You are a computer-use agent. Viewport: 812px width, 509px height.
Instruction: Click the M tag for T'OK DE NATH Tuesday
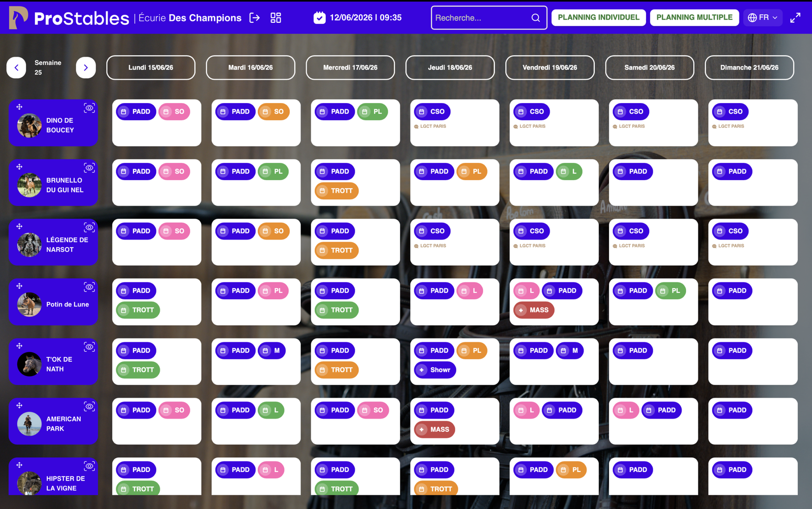click(x=272, y=351)
